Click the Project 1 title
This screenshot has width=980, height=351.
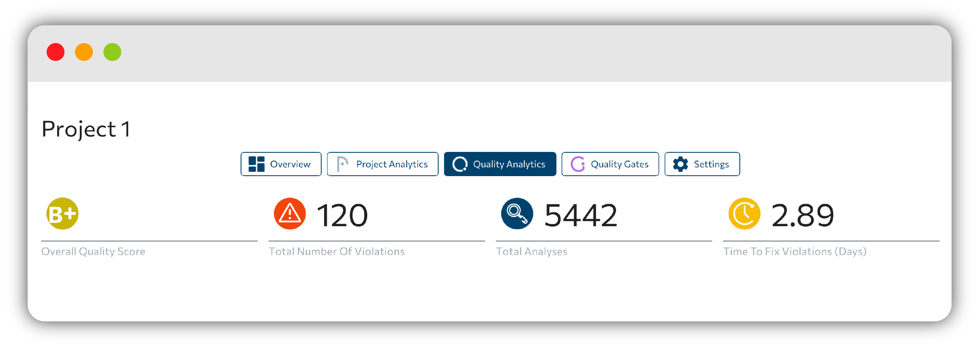[x=86, y=129]
